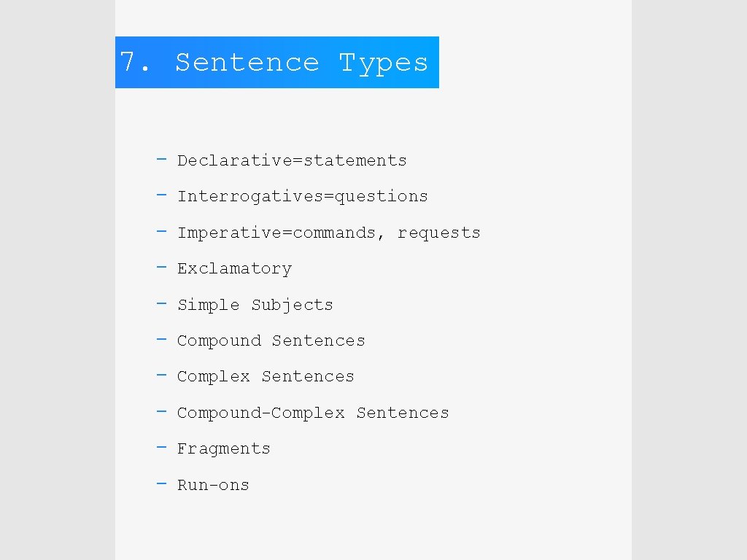Screen dimensions: 747x560
Task: Click the dash bullet before Interrogatives
Action: point(161,195)
